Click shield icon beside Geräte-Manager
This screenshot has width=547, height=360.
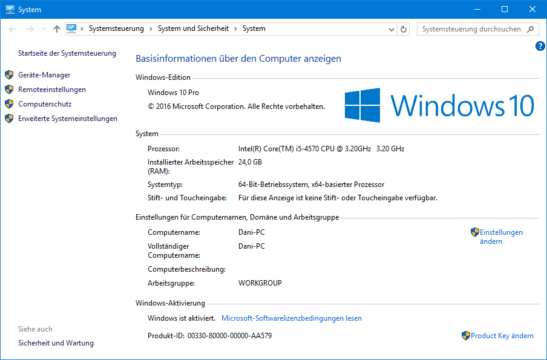pyautogui.click(x=9, y=75)
